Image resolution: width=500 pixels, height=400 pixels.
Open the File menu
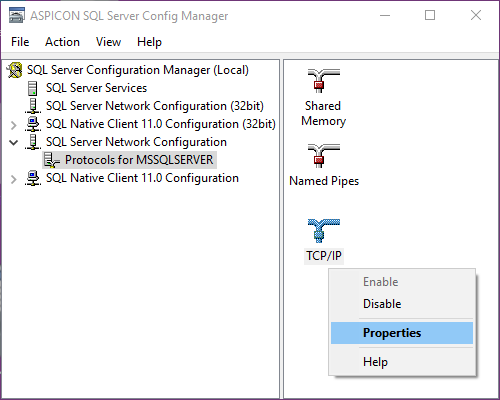20,42
